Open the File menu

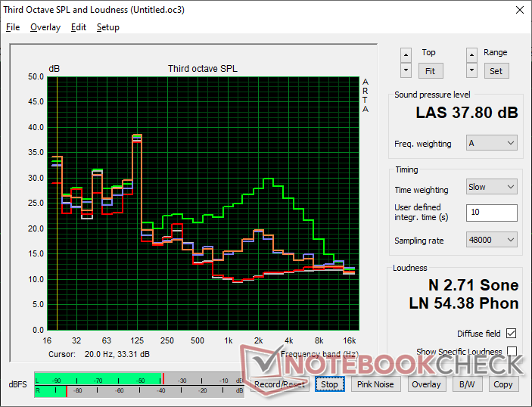point(13,27)
